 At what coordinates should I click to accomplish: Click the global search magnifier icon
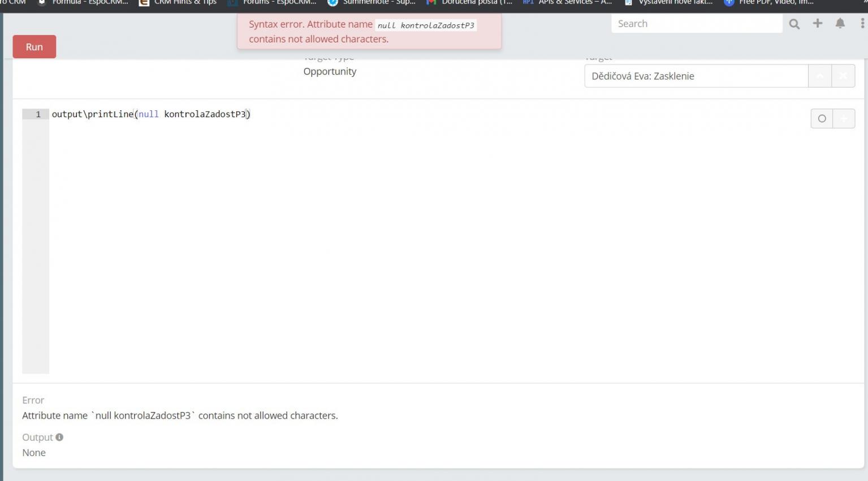794,24
